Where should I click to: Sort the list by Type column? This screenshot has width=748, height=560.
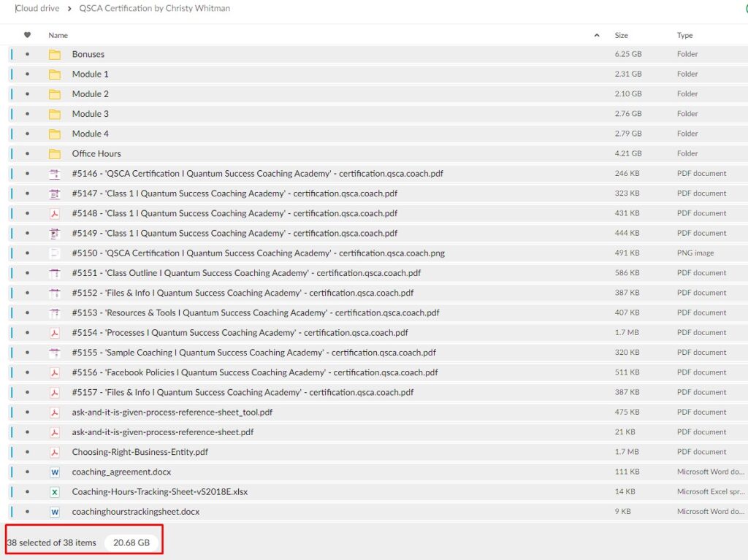pyautogui.click(x=684, y=35)
